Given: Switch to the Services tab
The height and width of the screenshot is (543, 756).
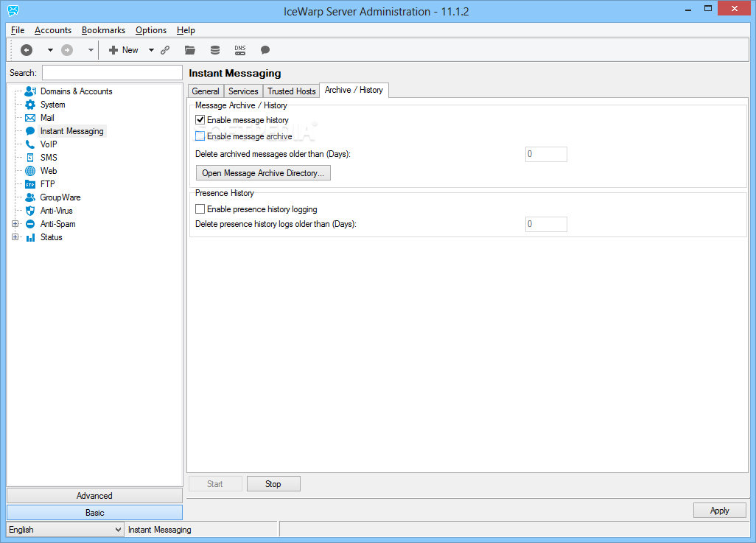Looking at the screenshot, I should pos(243,91).
